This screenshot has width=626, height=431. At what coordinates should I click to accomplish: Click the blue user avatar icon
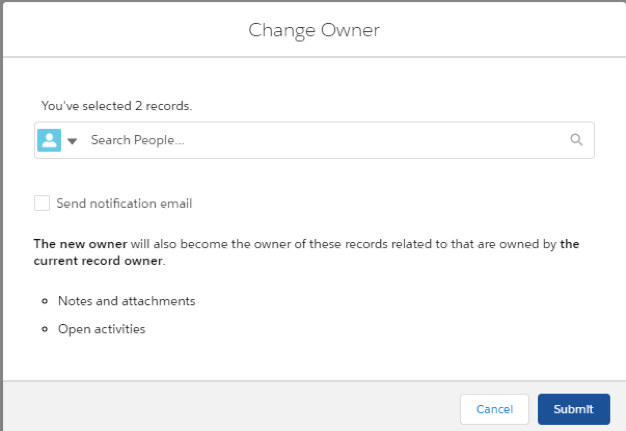tap(49, 140)
